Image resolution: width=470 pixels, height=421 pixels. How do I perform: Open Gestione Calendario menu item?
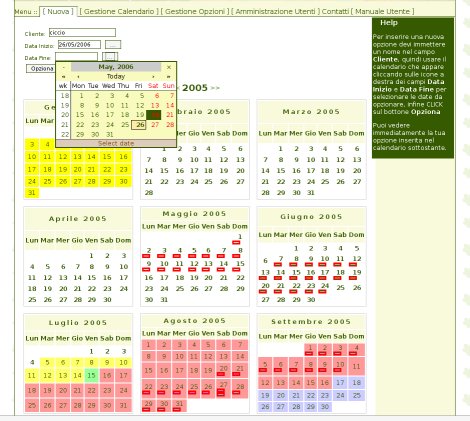tap(119, 12)
